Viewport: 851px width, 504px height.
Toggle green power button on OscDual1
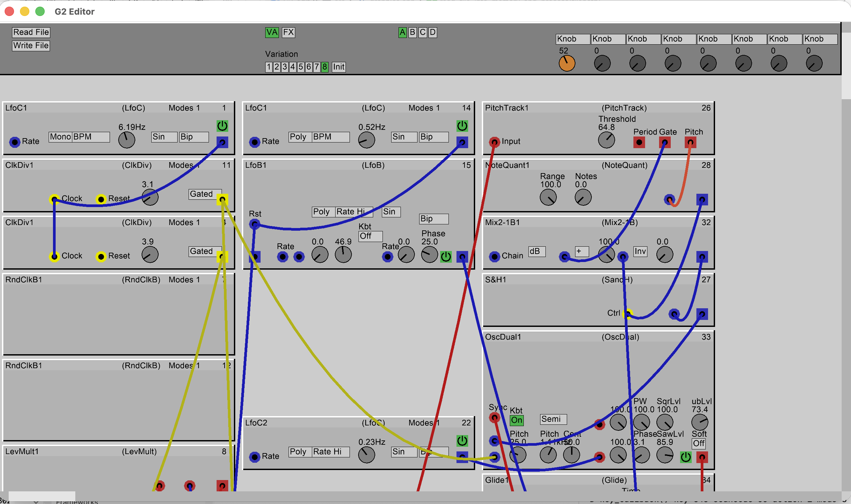click(x=685, y=457)
